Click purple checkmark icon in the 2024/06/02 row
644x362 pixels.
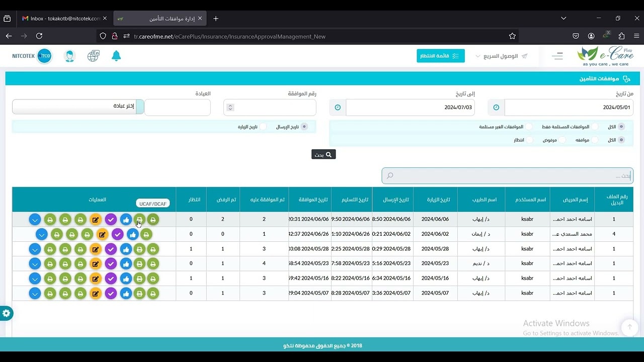pos(117,234)
